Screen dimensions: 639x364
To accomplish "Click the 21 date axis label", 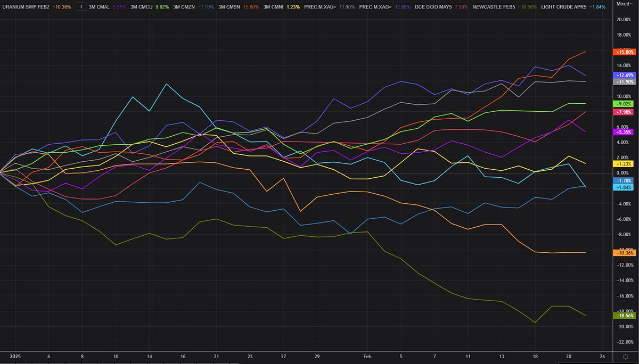I will pyautogui.click(x=217, y=355).
